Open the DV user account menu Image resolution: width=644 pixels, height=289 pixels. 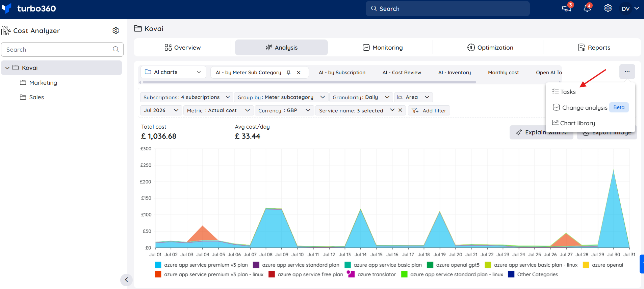click(630, 8)
